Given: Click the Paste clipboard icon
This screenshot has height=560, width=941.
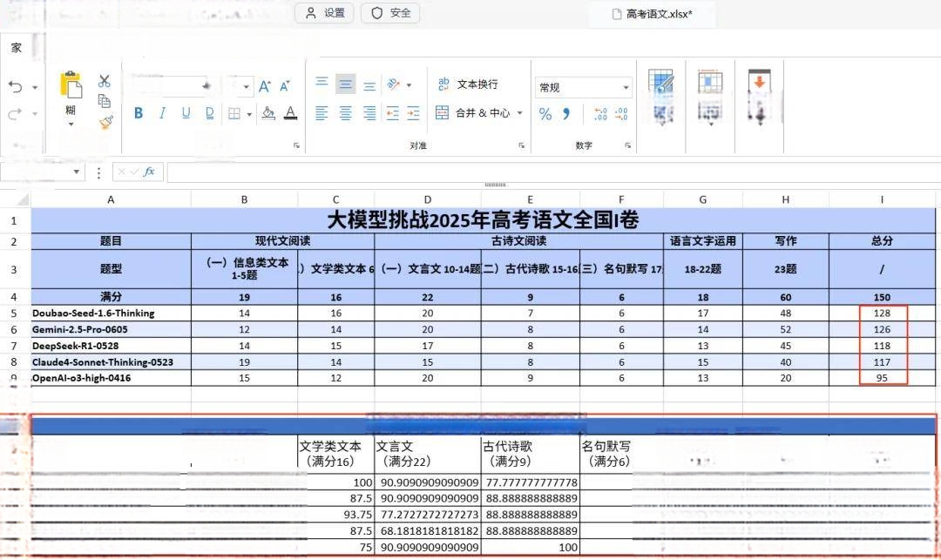Looking at the screenshot, I should tap(71, 84).
